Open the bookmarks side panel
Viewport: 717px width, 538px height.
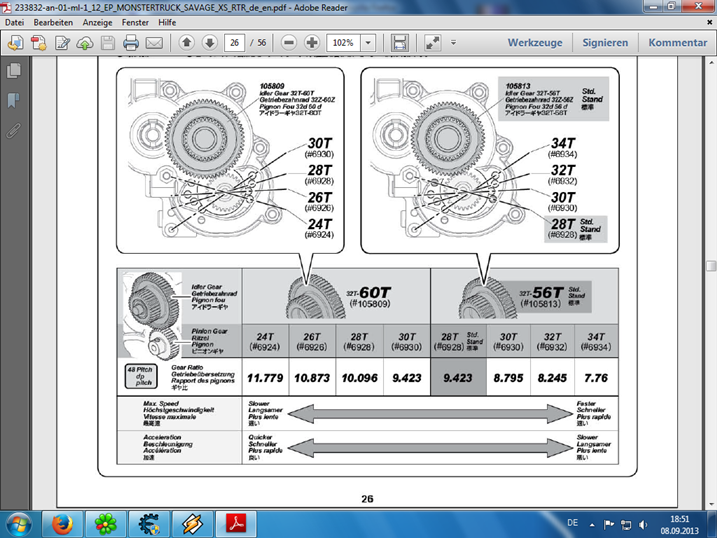pos(14,101)
